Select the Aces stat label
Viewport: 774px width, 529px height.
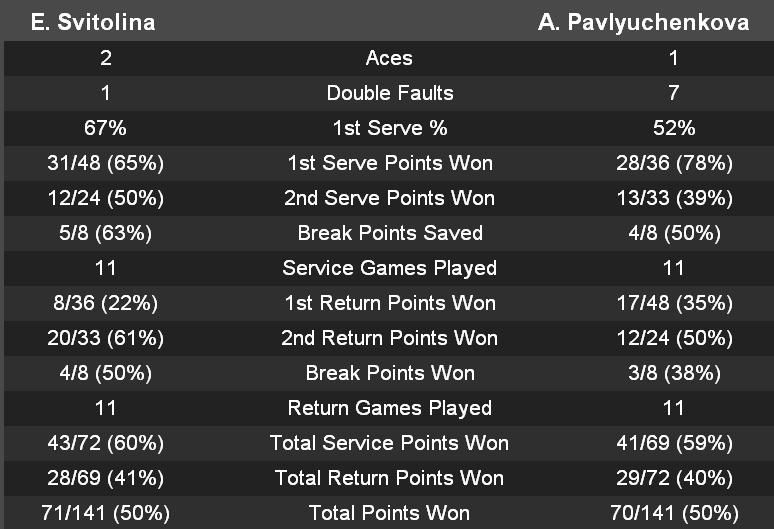pyautogui.click(x=389, y=58)
